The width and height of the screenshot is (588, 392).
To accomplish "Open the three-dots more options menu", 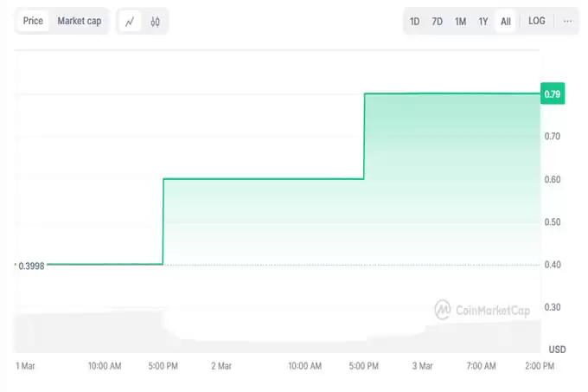I will pyautogui.click(x=567, y=21).
